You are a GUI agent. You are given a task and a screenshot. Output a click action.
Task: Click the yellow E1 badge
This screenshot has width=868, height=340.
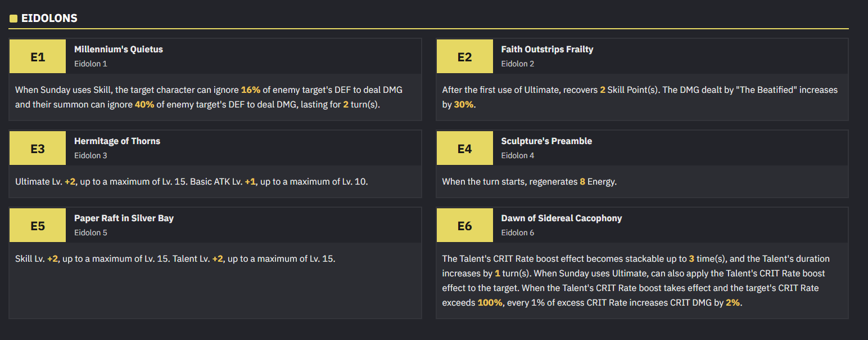[38, 57]
